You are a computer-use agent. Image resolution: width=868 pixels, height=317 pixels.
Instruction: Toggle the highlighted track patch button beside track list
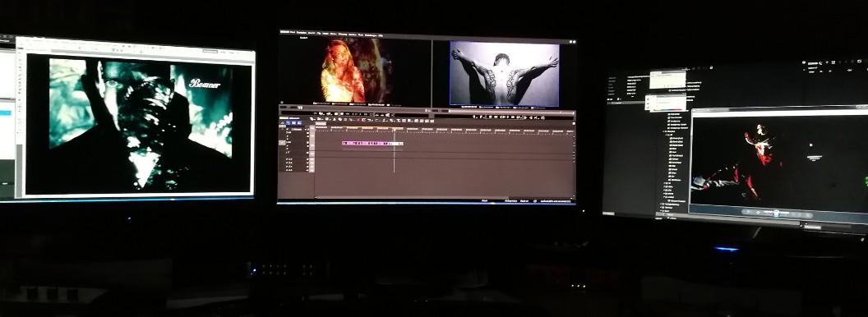pos(282,142)
